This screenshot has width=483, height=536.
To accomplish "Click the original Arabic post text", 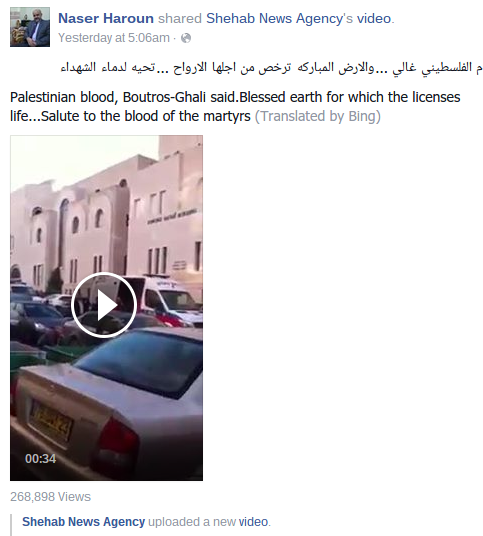I will click(271, 68).
